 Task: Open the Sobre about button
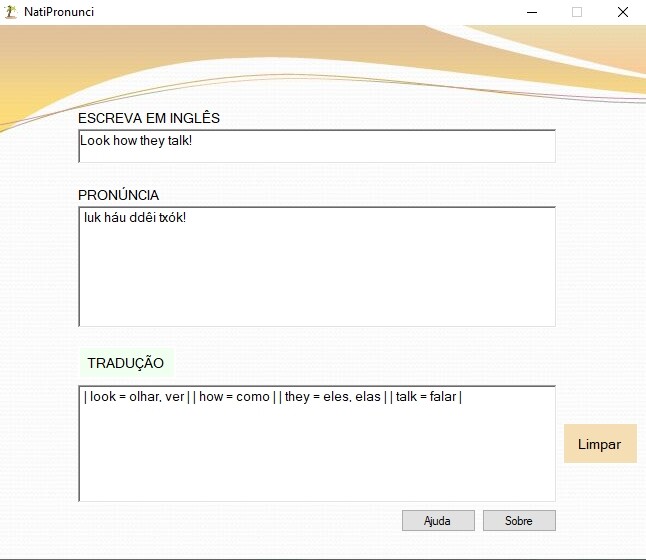[518, 521]
